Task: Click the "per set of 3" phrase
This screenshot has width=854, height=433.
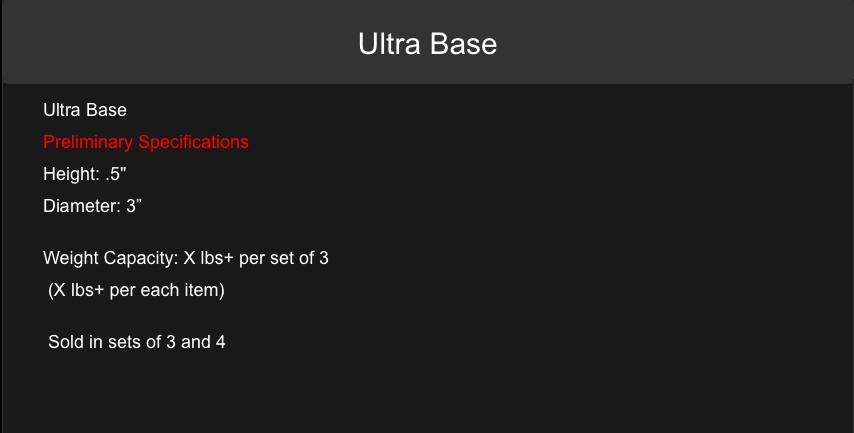Action: [x=284, y=258]
